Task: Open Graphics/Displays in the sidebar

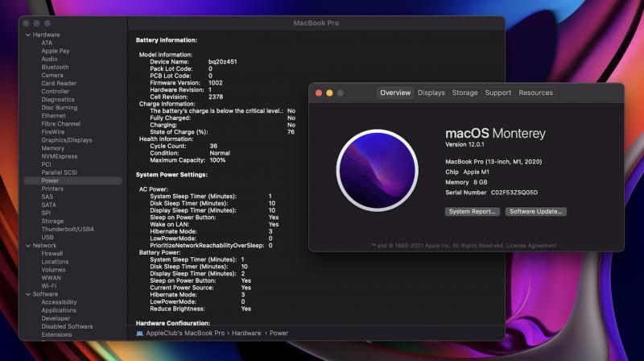Action: (x=67, y=140)
